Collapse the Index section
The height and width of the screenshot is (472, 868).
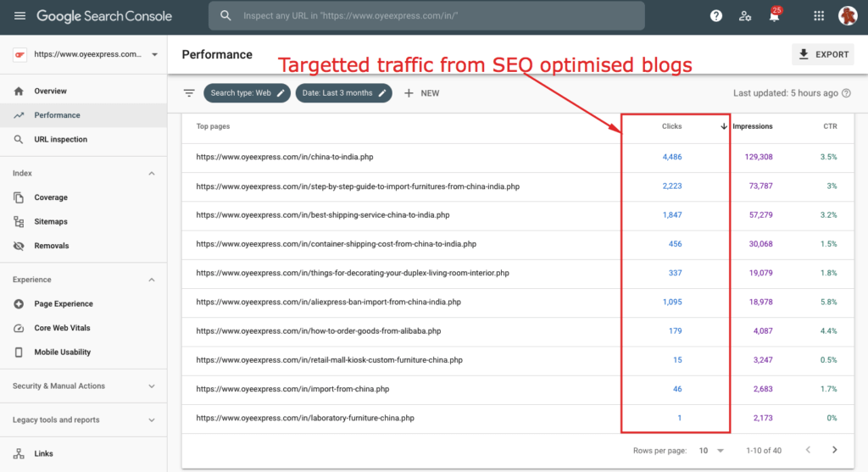pyautogui.click(x=152, y=174)
